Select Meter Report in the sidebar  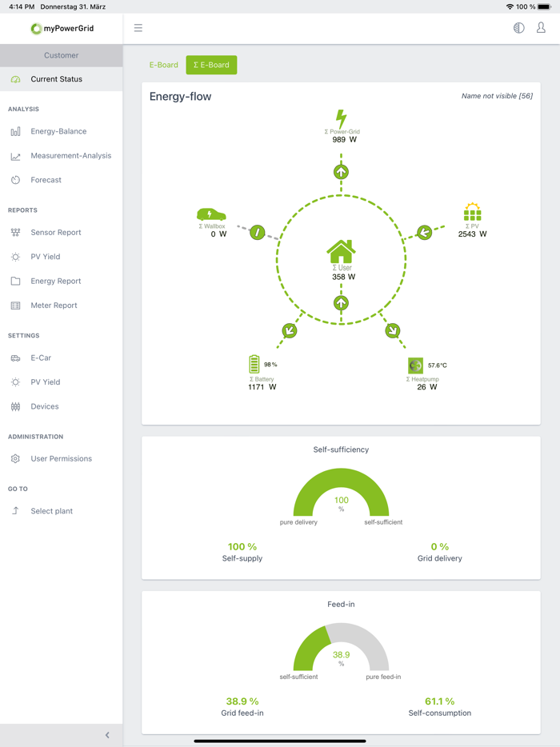point(56,305)
